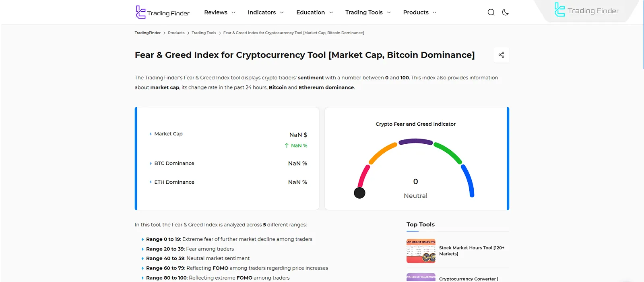Click the Fear & Greed Index breadcrumb item
This screenshot has height=282, width=644.
click(x=293, y=33)
